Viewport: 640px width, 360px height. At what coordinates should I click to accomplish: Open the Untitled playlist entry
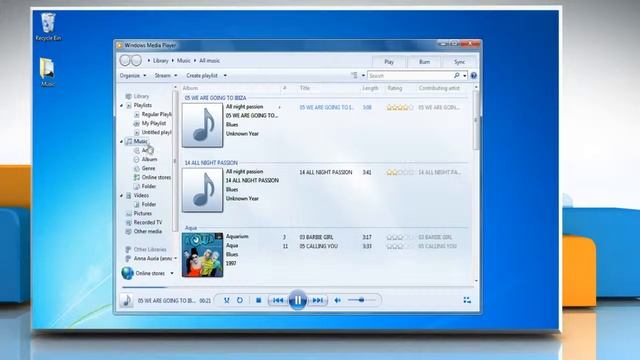tap(156, 132)
